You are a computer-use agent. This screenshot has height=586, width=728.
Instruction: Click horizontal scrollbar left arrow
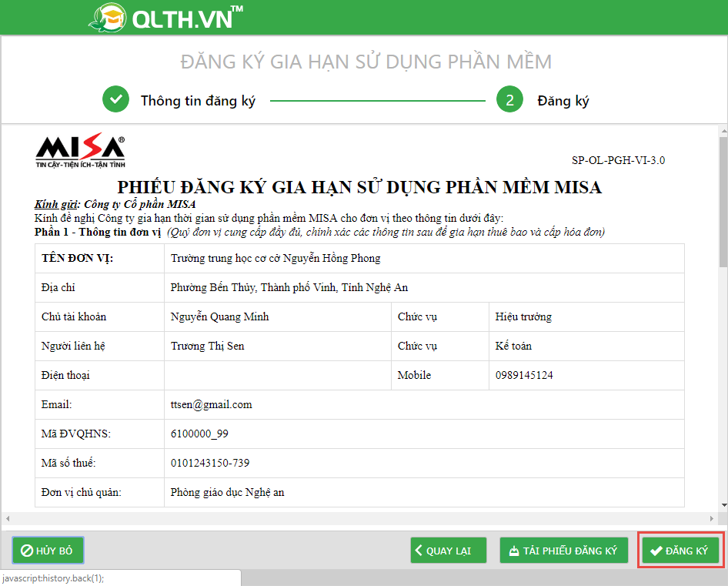point(8,518)
